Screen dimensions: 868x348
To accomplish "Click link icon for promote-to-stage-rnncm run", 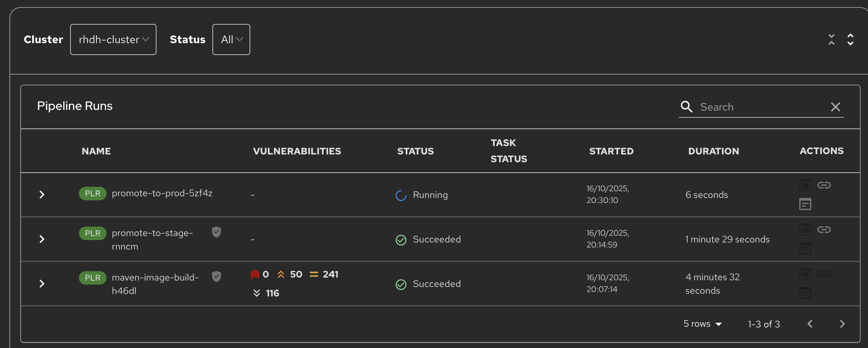I will pos(824,230).
